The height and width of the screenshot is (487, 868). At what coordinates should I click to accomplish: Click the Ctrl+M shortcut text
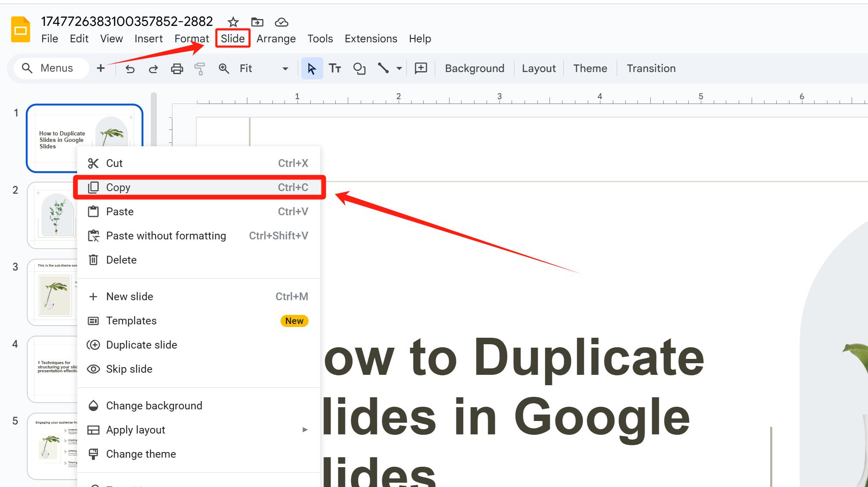coord(292,297)
